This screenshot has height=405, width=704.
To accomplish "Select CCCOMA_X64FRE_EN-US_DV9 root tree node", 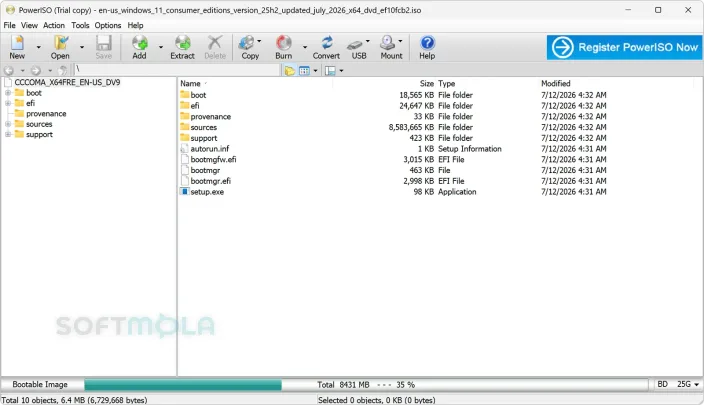I will 67,83.
